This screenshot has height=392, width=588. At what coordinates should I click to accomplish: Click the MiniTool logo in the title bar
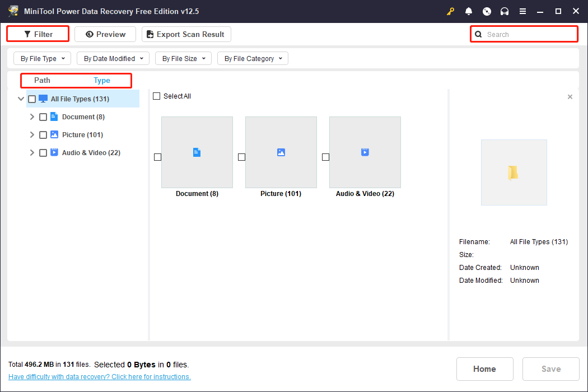tap(13, 11)
